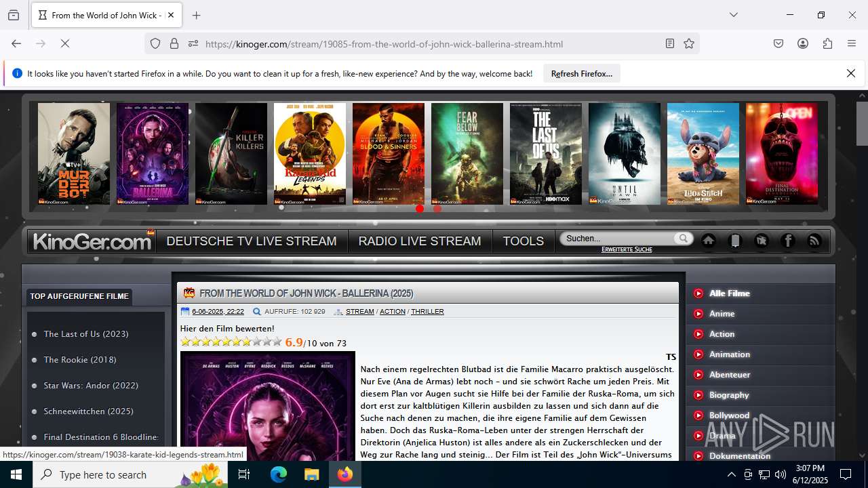The width and height of the screenshot is (868, 488).
Task: Click the Refresh Firefox button
Action: coord(582,73)
